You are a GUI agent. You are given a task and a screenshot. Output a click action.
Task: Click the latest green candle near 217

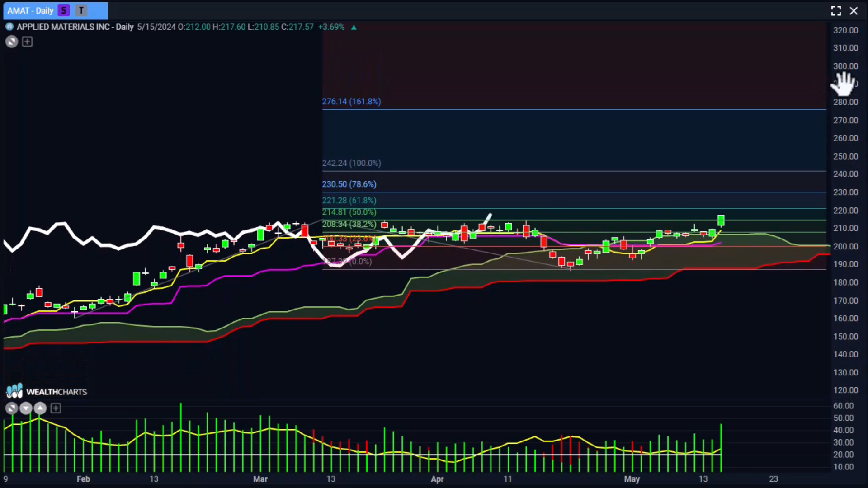pyautogui.click(x=721, y=221)
